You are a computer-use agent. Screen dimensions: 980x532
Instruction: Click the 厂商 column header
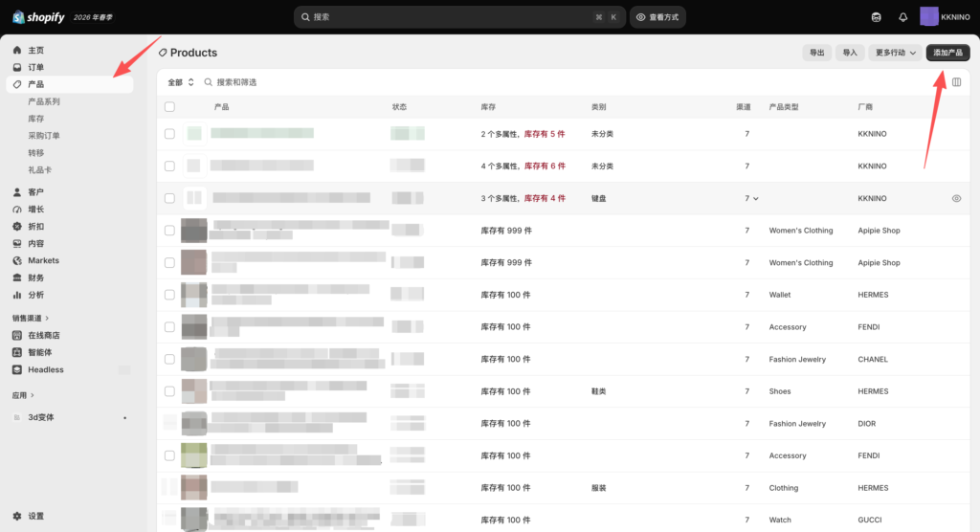click(865, 107)
